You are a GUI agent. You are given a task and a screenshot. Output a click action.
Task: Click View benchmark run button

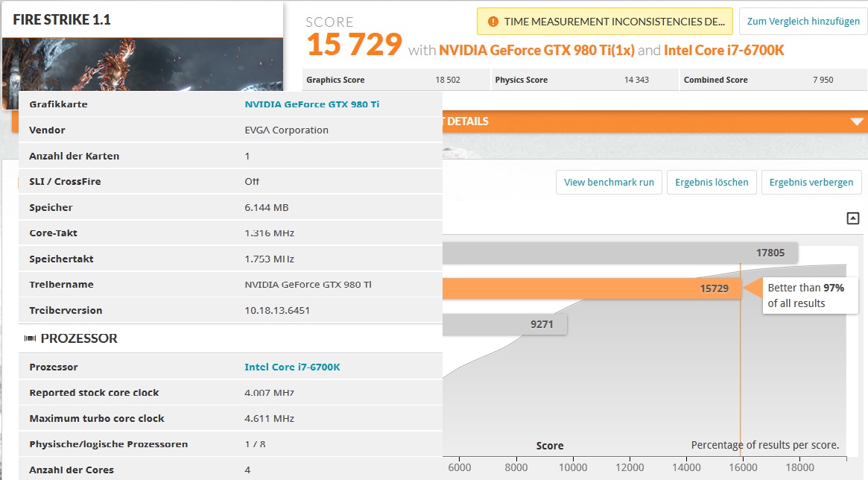pyautogui.click(x=609, y=183)
